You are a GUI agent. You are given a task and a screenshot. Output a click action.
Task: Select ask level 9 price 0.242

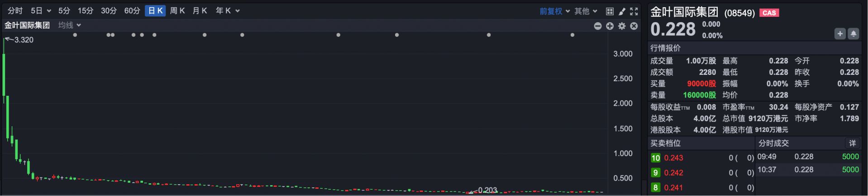pos(673,173)
